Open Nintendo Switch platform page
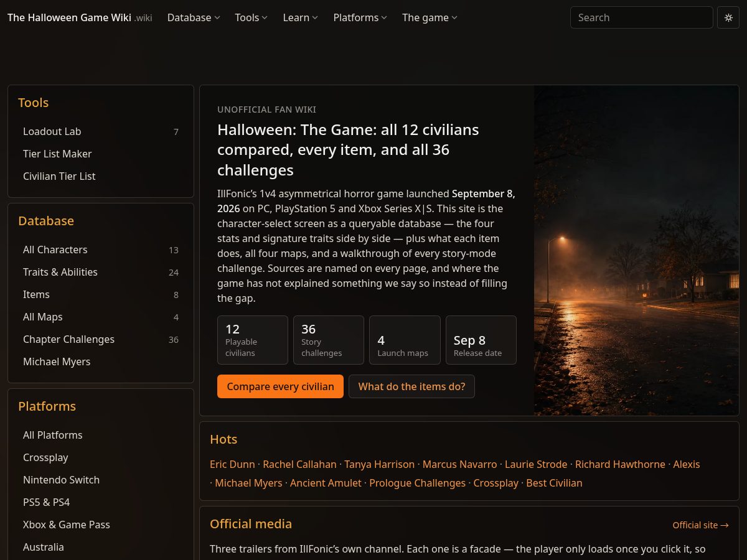This screenshot has height=560, width=747. tap(101, 480)
